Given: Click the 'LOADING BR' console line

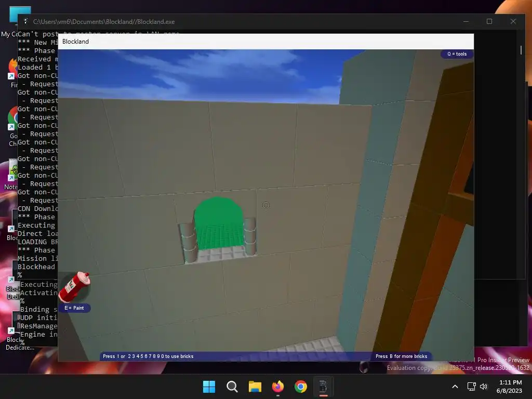Looking at the screenshot, I should [x=37, y=242].
